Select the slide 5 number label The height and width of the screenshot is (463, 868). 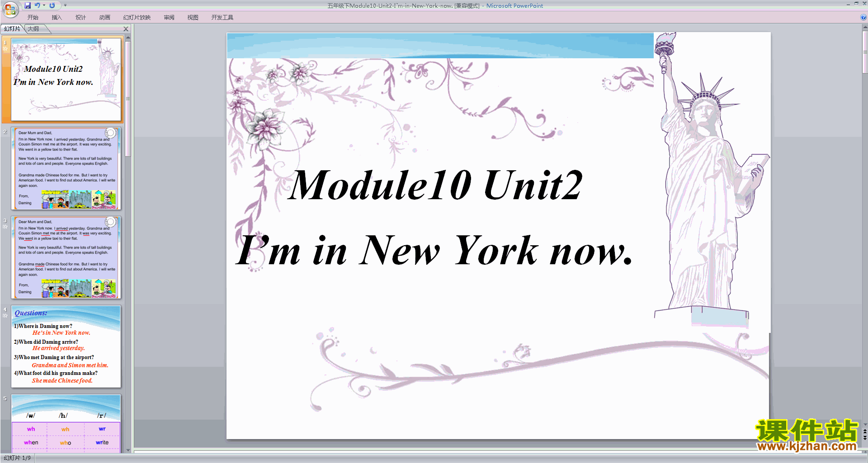click(5, 398)
